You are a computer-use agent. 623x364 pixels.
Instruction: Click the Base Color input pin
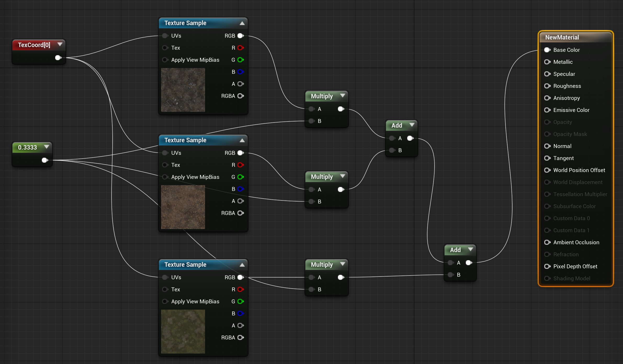pyautogui.click(x=547, y=50)
